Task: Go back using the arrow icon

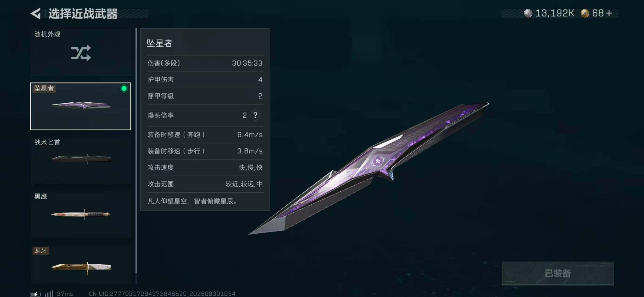Action: click(x=36, y=13)
